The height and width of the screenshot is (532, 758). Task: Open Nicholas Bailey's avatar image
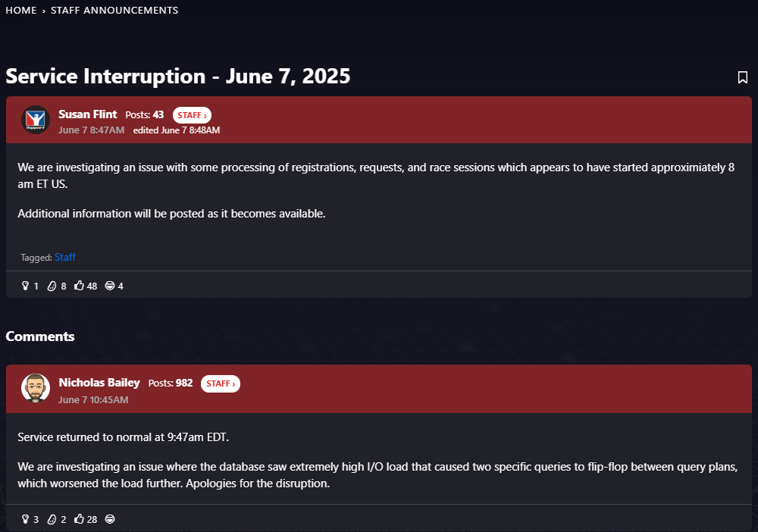[36, 388]
